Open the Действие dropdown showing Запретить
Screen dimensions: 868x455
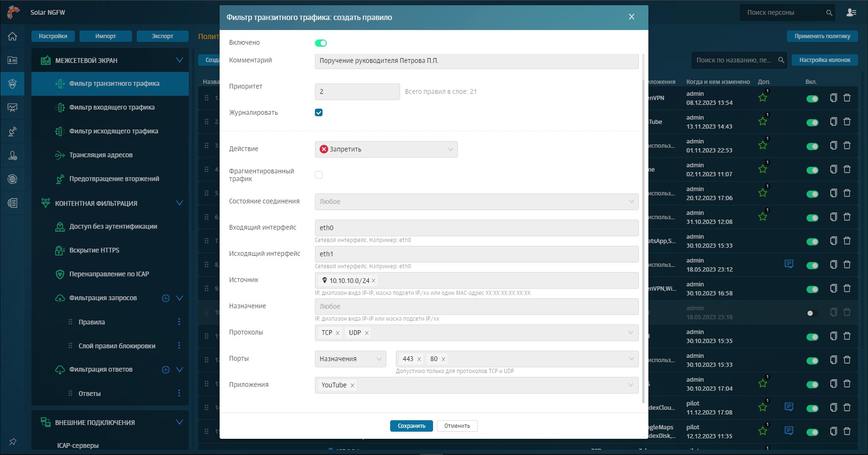(386, 149)
